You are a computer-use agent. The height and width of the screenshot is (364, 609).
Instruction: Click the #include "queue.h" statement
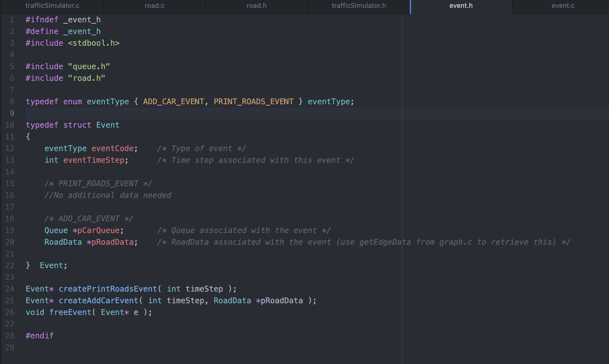[x=67, y=66]
